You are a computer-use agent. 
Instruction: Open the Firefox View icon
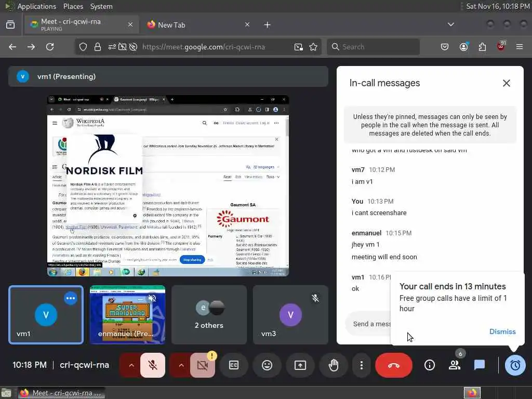[x=10, y=25]
